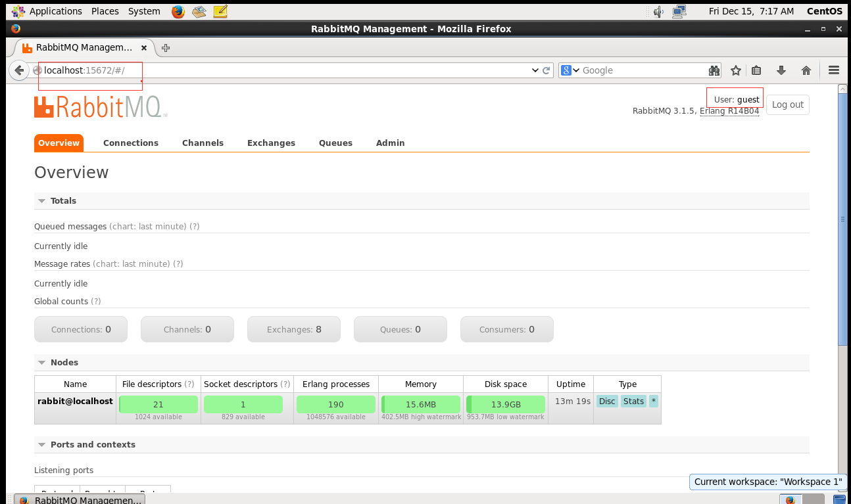Go back with browser back arrow

point(19,70)
